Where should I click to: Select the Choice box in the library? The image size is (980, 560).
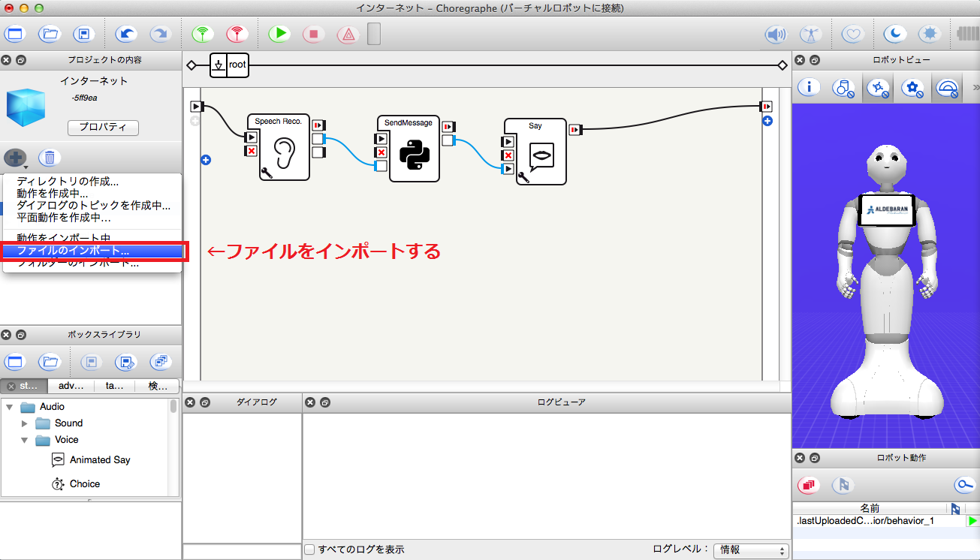[x=76, y=484]
